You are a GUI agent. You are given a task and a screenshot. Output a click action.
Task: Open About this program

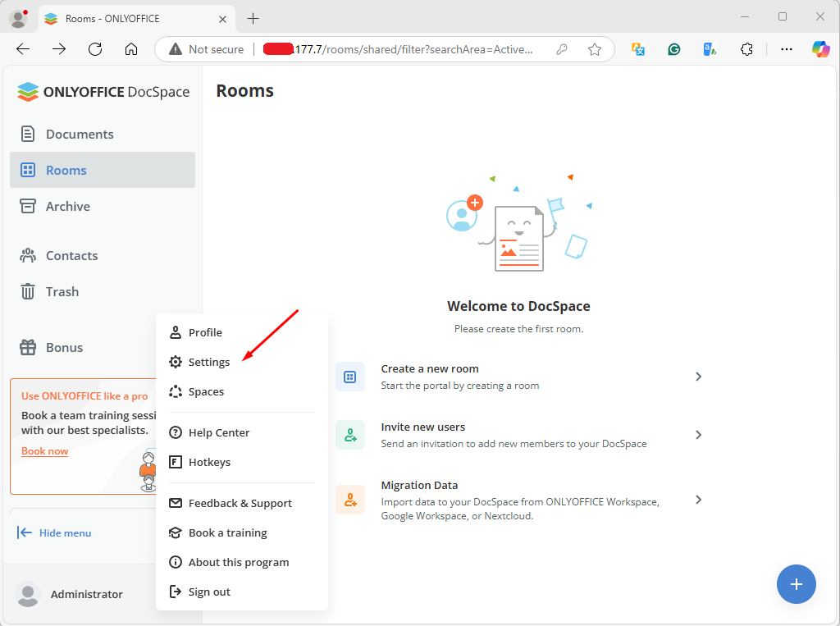[242, 562]
